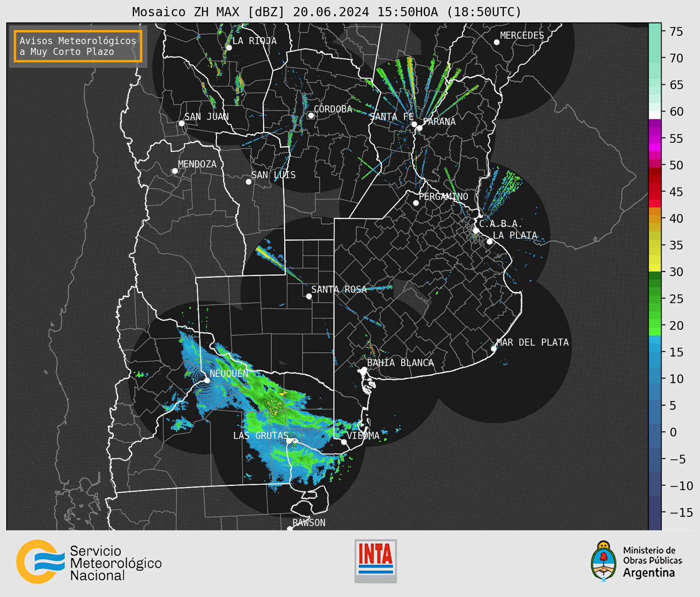The height and width of the screenshot is (597, 700).
Task: Click the SANTA ROSA text label
Action: pyautogui.click(x=339, y=289)
